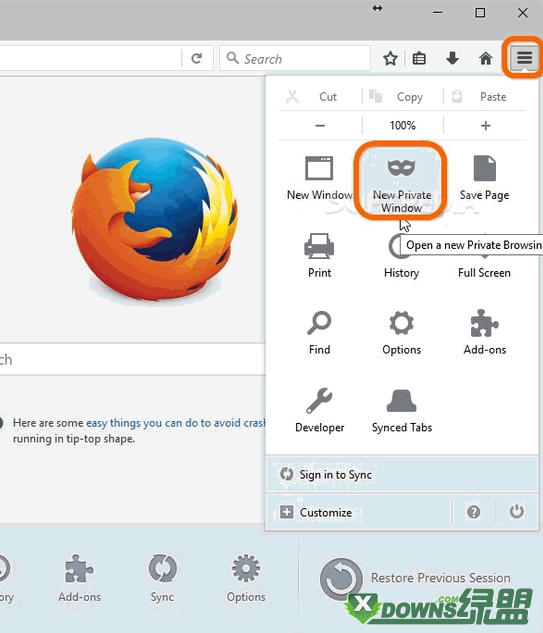Zoom out with the minus button
The height and width of the screenshot is (633, 543).
(x=320, y=126)
